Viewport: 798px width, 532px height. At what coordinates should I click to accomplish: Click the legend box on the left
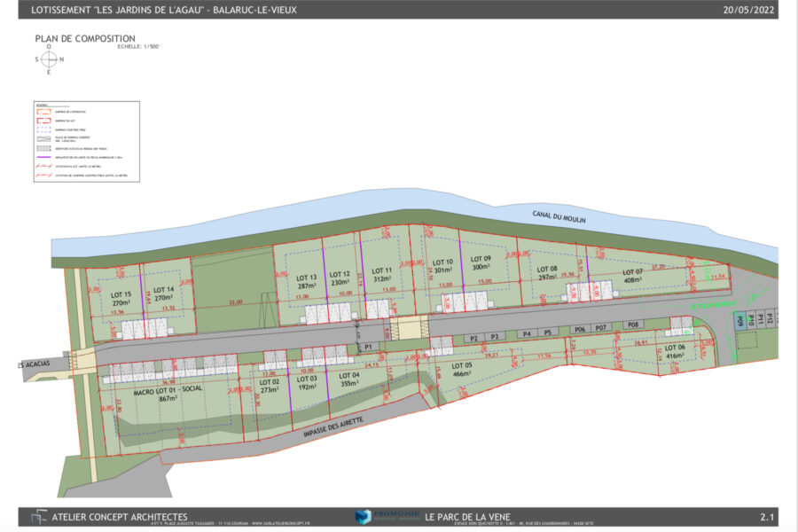[x=87, y=142]
